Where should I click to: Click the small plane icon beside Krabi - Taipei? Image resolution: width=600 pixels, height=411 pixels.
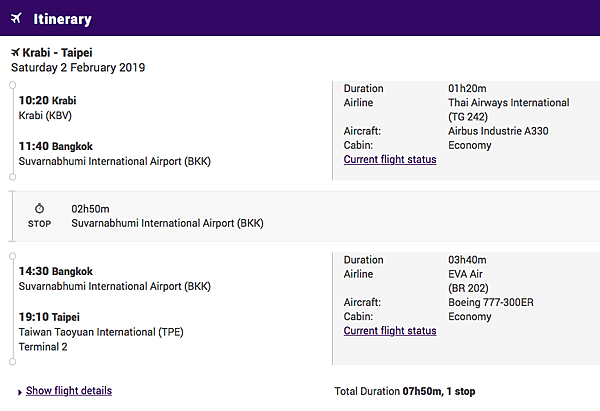pyautogui.click(x=15, y=52)
